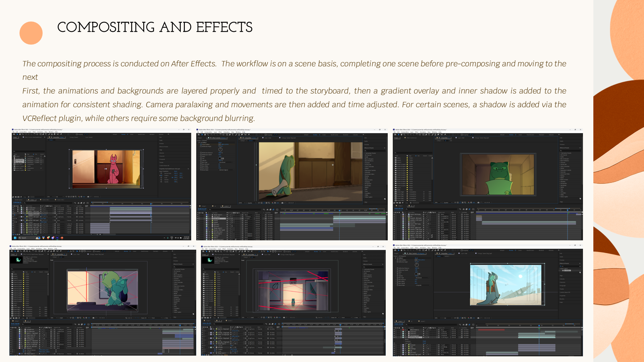
Task: Click Tint eyedropper in walking creature Effect Controls
Action: (x=223, y=159)
